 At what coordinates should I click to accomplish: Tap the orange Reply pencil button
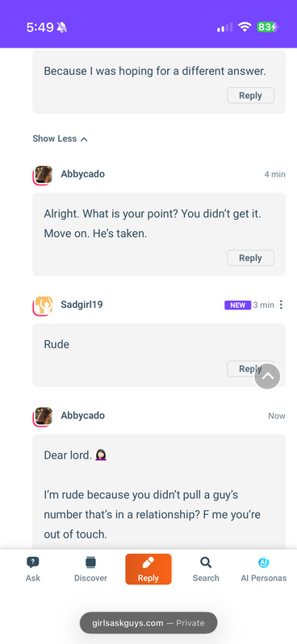[148, 569]
